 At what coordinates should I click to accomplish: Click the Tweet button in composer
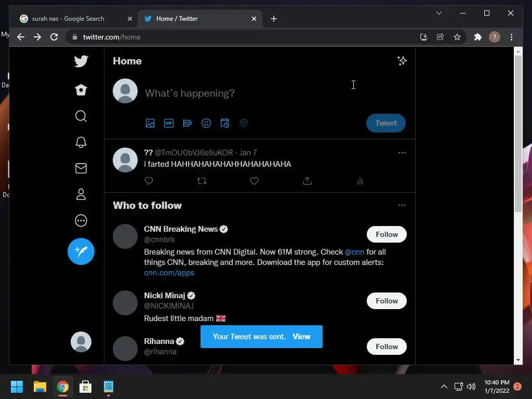click(386, 123)
